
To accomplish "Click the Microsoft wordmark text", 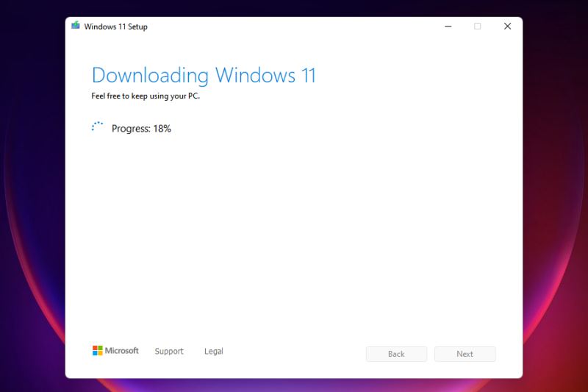I will point(122,351).
